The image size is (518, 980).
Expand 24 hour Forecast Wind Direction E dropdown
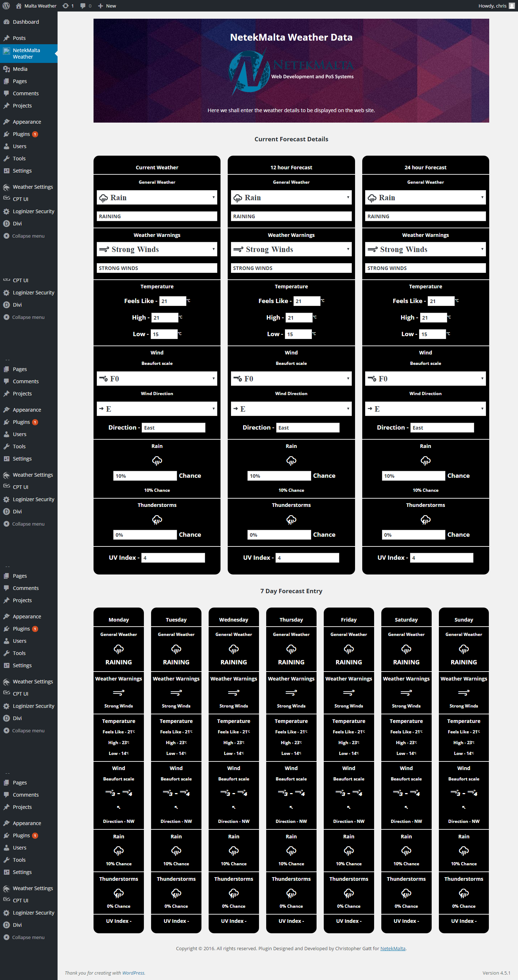coord(426,409)
